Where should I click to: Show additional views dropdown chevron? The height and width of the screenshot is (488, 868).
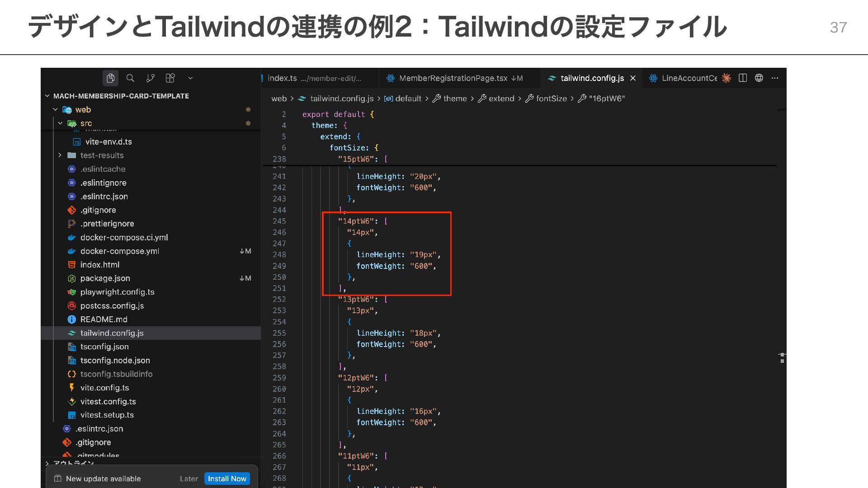tap(190, 78)
